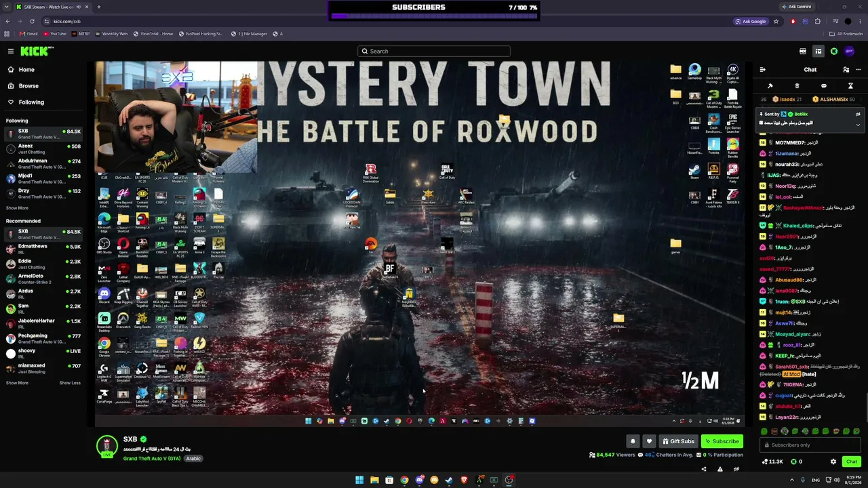Follow the channel with the heart button
Screen dimensions: 868x488
click(x=649, y=441)
